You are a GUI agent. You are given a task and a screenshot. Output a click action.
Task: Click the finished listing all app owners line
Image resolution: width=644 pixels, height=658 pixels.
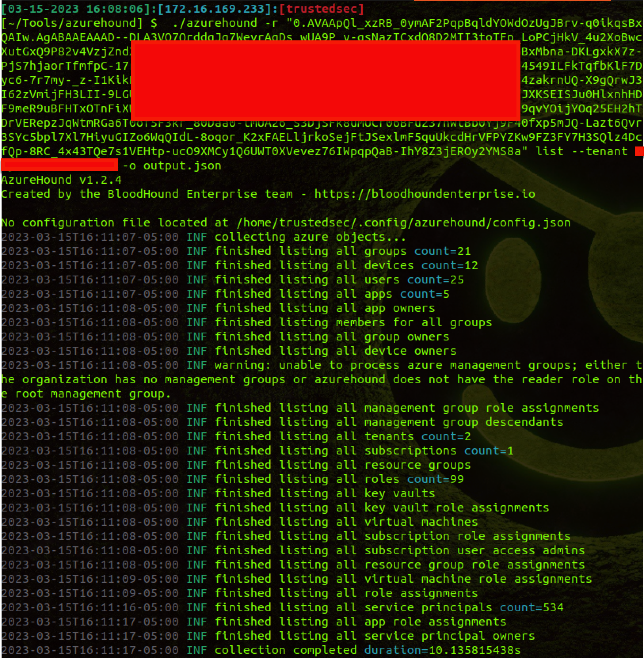click(x=325, y=308)
